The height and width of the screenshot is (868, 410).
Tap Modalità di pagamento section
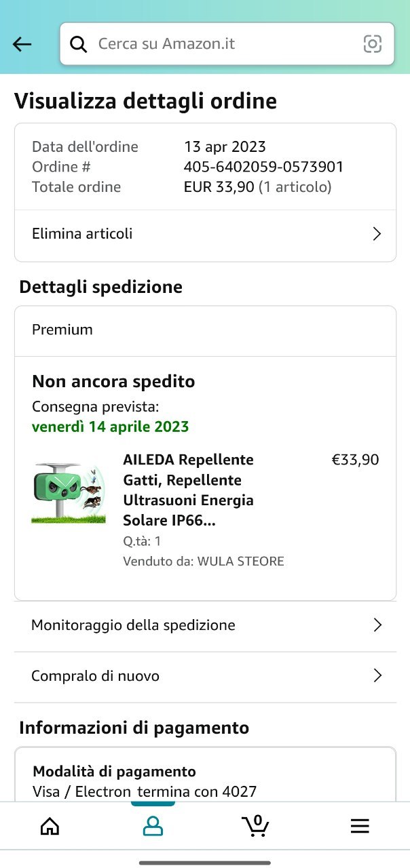pos(114,772)
